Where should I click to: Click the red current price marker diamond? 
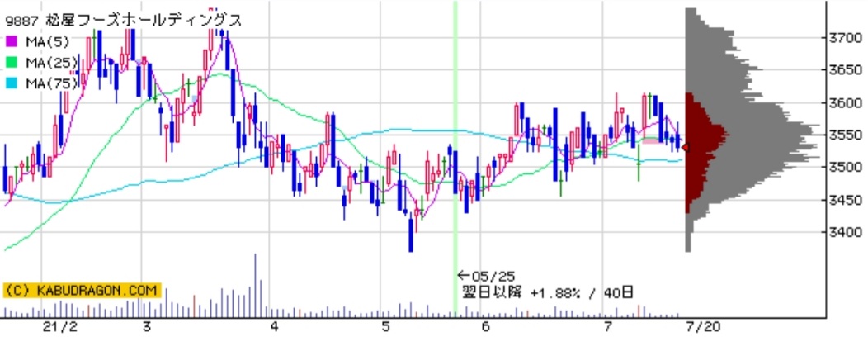686,148
